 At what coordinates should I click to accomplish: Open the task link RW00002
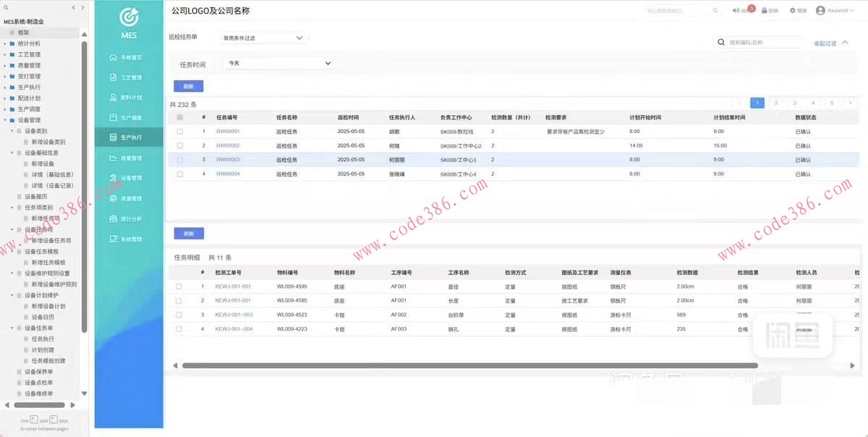[x=228, y=146]
